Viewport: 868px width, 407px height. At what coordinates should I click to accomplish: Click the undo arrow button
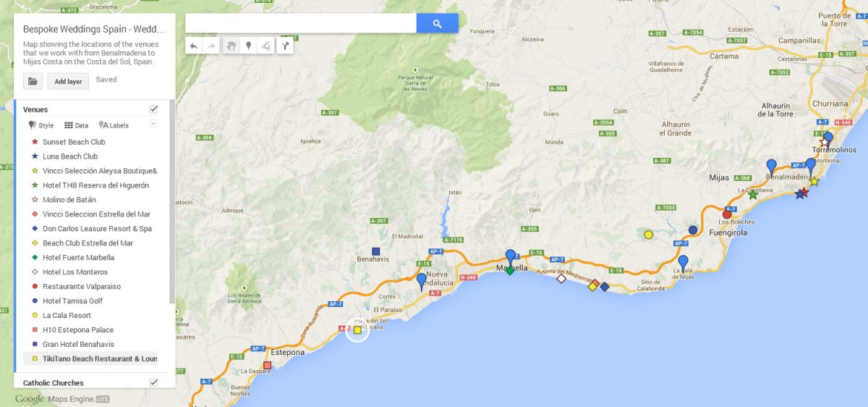194,46
